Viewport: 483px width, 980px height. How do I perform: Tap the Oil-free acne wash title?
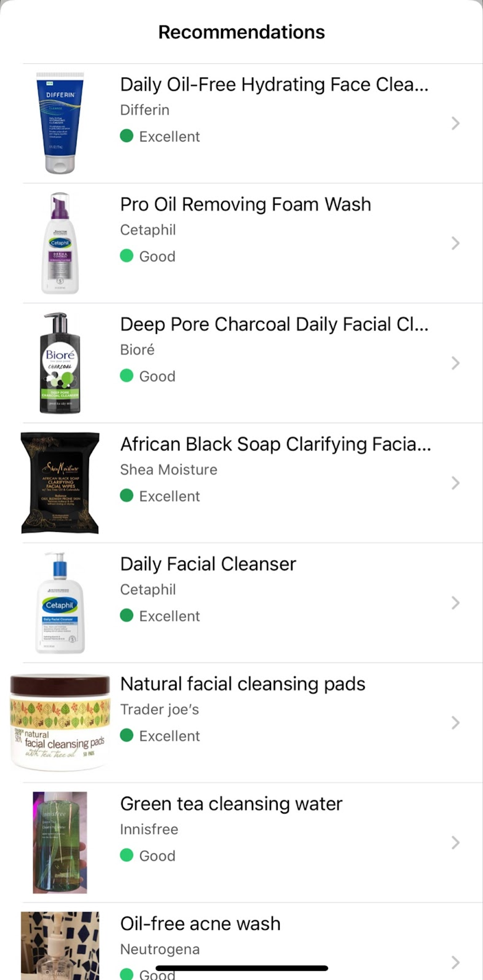(200, 924)
